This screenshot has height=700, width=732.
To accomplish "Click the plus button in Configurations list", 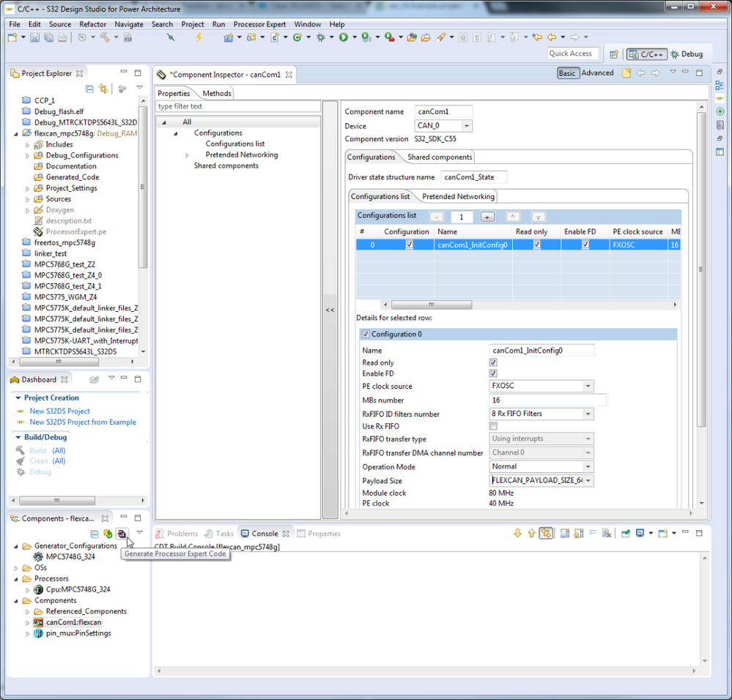I will pos(487,217).
